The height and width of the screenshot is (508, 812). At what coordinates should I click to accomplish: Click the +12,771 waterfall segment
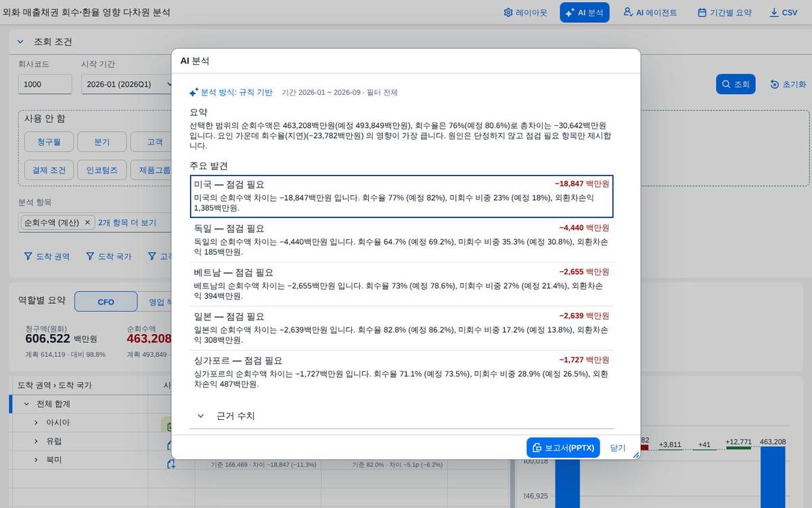pos(738,448)
